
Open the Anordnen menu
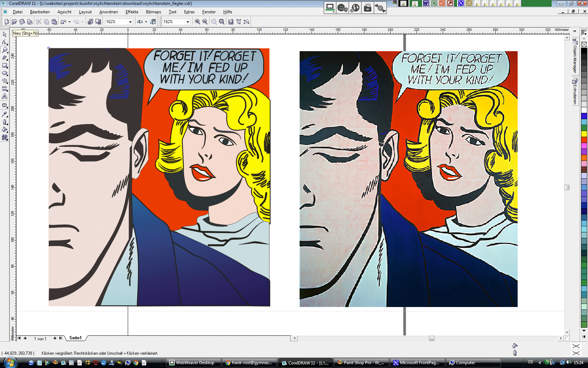(108, 12)
